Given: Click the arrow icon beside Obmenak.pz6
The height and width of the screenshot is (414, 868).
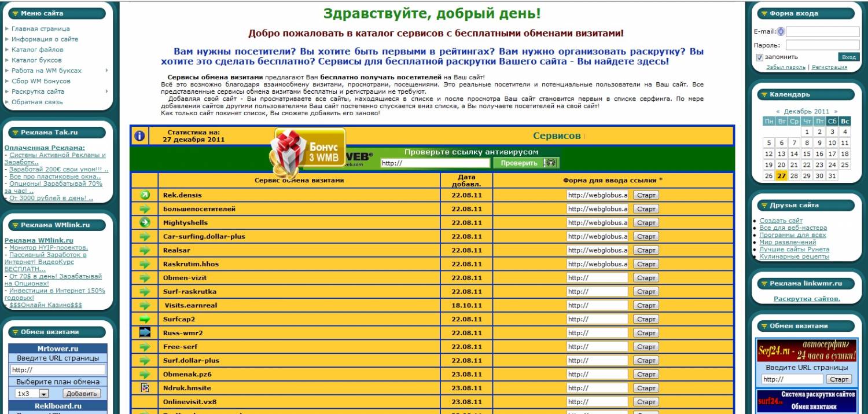Looking at the screenshot, I should pos(145,374).
